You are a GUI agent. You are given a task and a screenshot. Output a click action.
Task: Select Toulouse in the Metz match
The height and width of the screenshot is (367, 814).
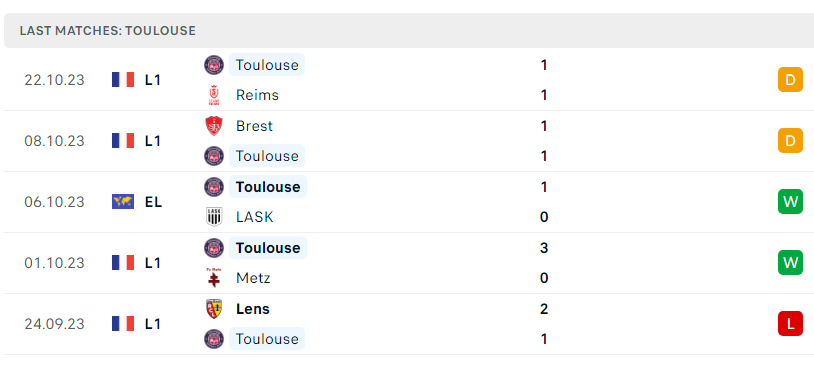[268, 248]
